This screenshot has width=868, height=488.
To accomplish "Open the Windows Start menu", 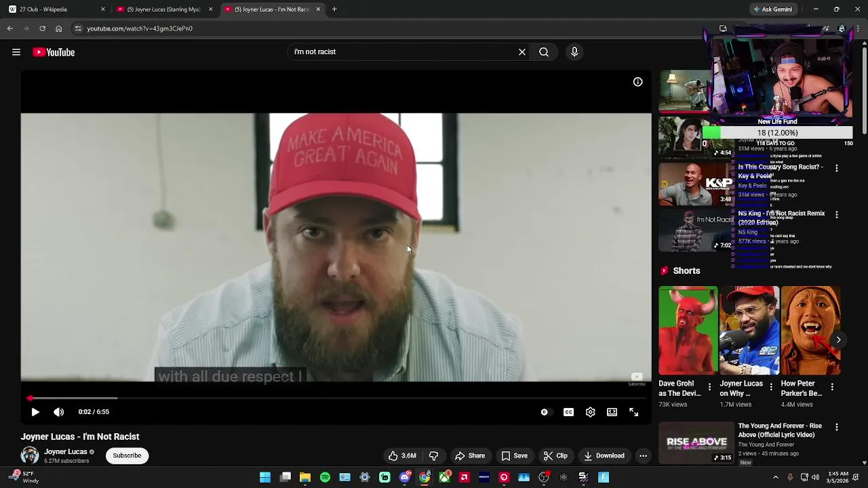I will 265,477.
